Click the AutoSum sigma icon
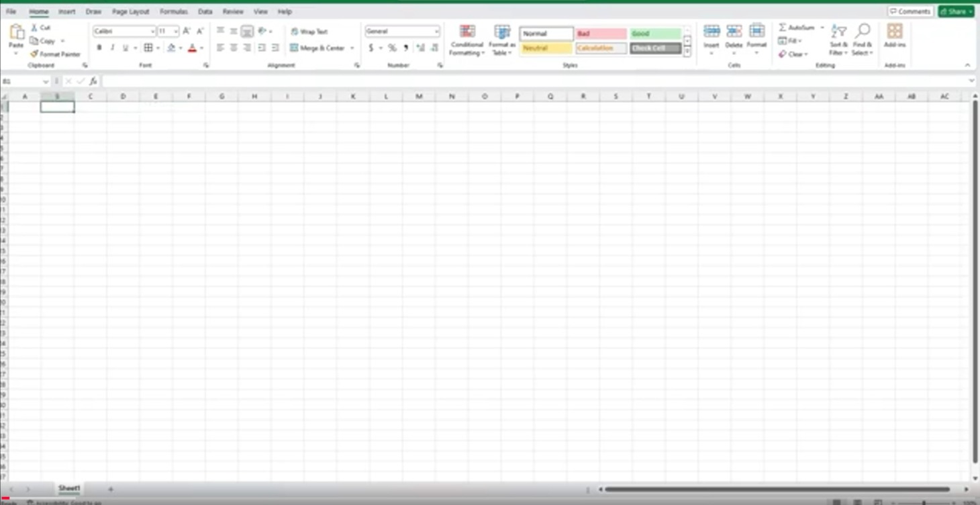The image size is (980, 505). pos(783,28)
